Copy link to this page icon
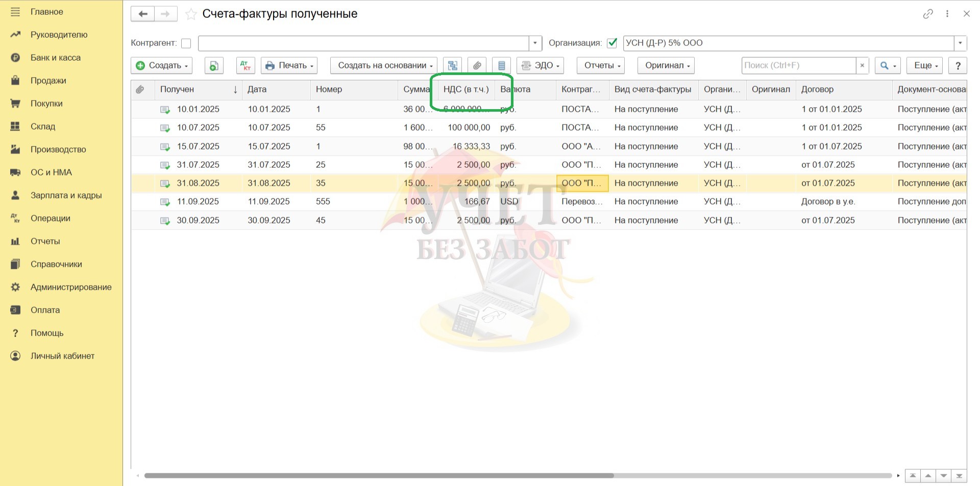 [928, 14]
